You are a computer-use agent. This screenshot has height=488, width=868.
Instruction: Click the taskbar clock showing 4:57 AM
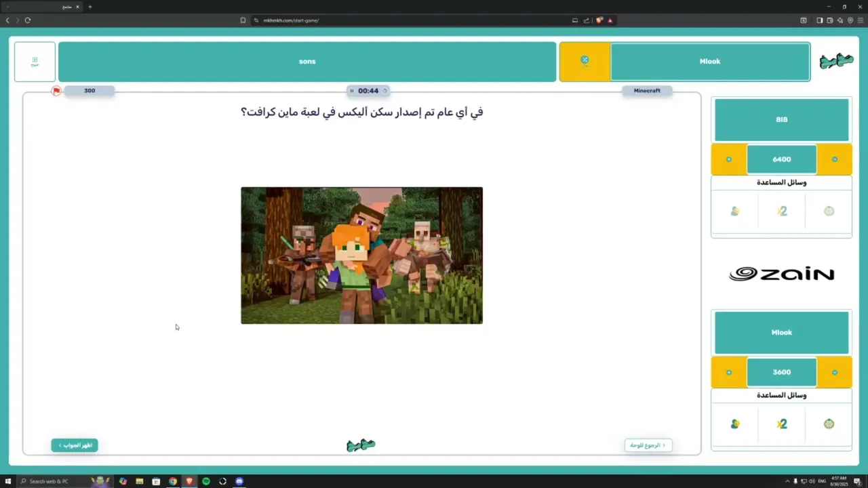tap(839, 481)
